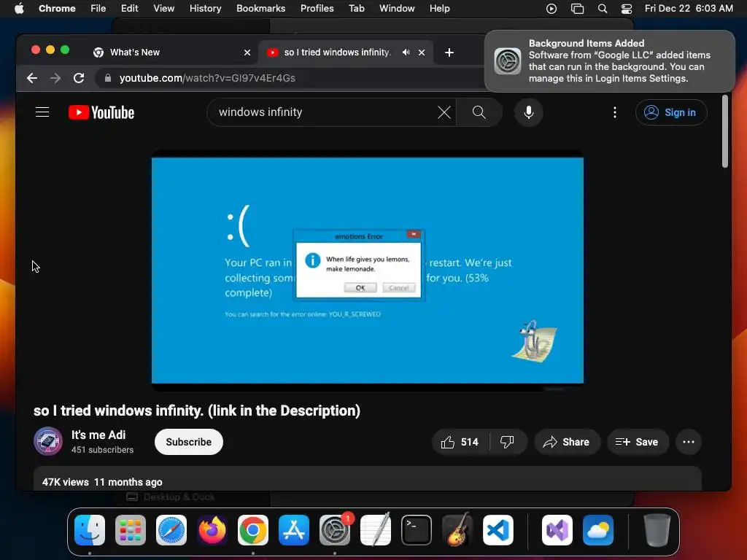Screen dimensions: 747x560
Task: Clear the search box with the X icon
Action: (x=444, y=112)
